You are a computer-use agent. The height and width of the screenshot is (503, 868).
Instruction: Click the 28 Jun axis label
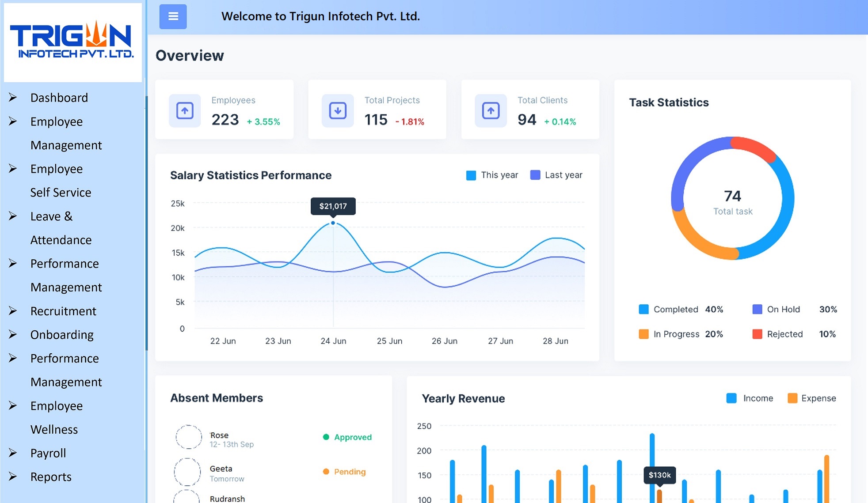pyautogui.click(x=556, y=341)
